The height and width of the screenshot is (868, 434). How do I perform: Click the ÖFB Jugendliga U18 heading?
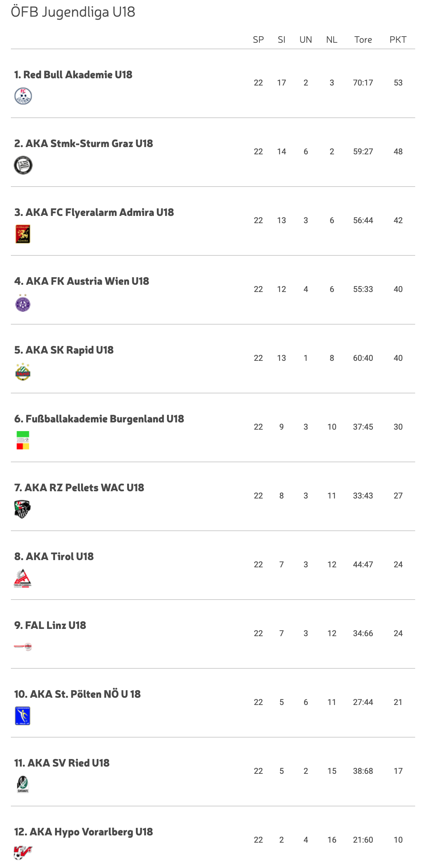73,12
